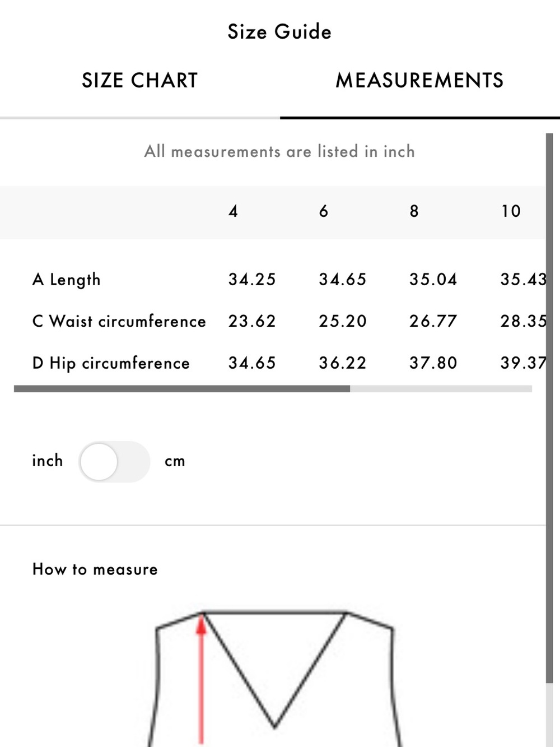560x747 pixels.
Task: Toggle the inch/cm unit switch
Action: [x=114, y=462]
